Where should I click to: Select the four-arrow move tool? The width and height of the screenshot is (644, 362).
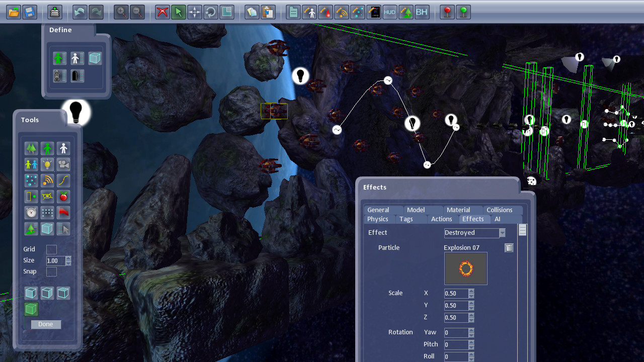[195, 12]
